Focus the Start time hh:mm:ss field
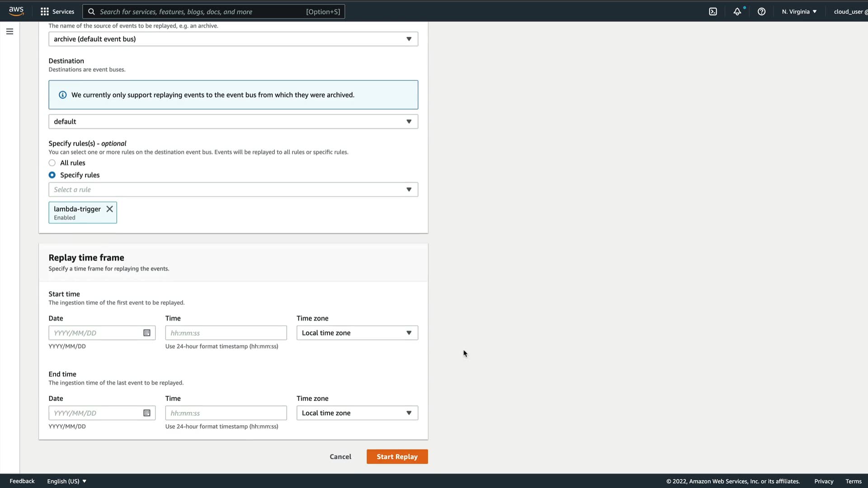The height and width of the screenshot is (488, 868). pyautogui.click(x=226, y=333)
